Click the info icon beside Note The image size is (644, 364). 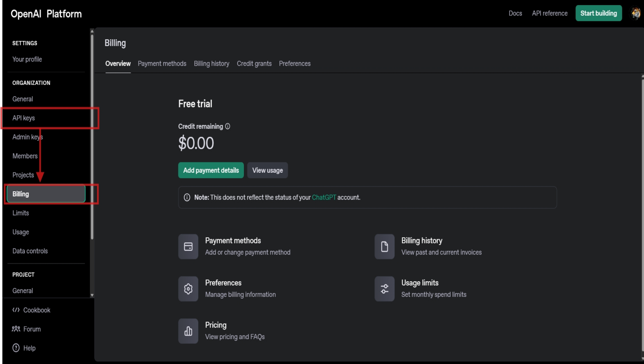tap(187, 197)
